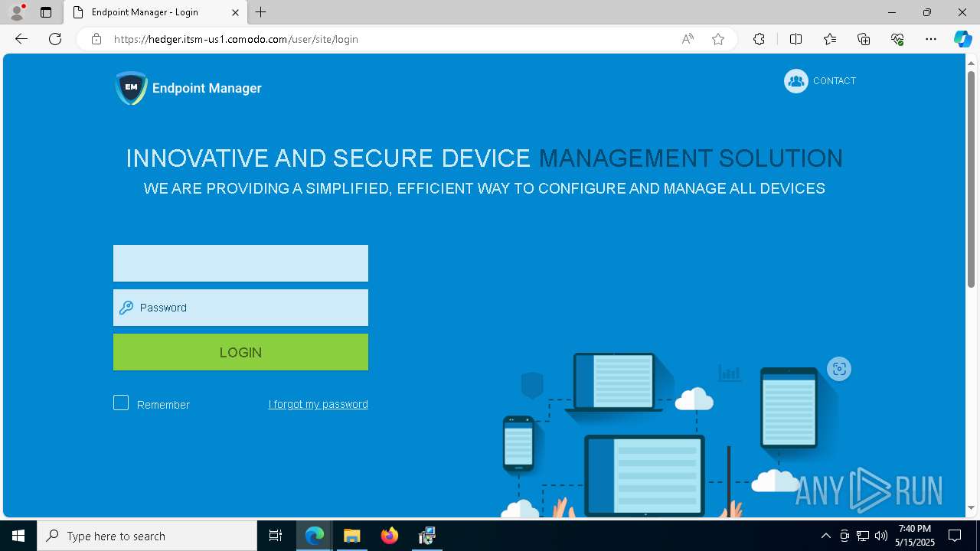Click the Endpoint Manager shield logo
The width and height of the screenshot is (980, 551).
coord(131,88)
